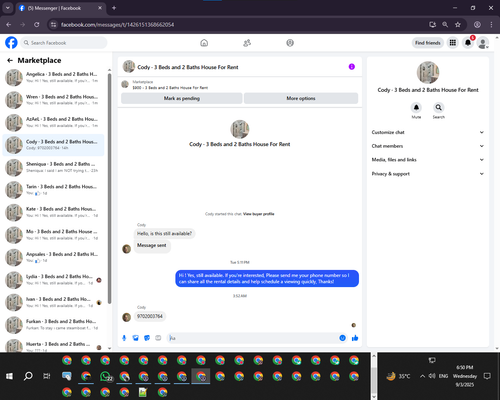Click Mark as pending button
This screenshot has width=500, height=400.
(x=182, y=98)
